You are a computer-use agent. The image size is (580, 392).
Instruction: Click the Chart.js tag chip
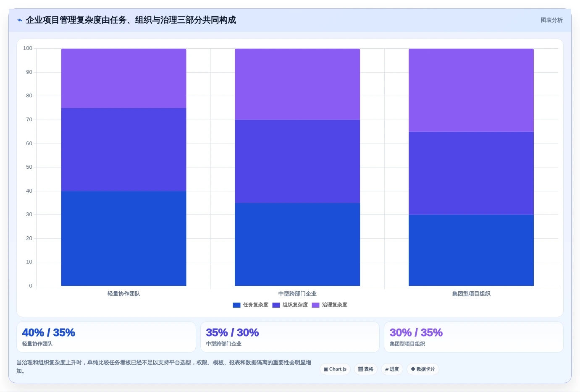coord(335,369)
